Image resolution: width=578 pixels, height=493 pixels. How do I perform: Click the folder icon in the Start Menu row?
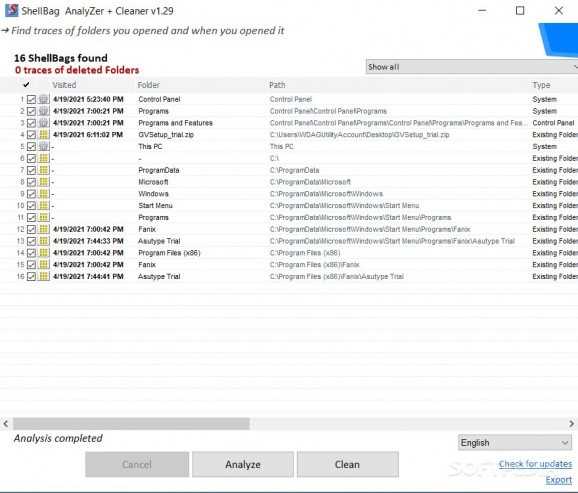point(44,205)
